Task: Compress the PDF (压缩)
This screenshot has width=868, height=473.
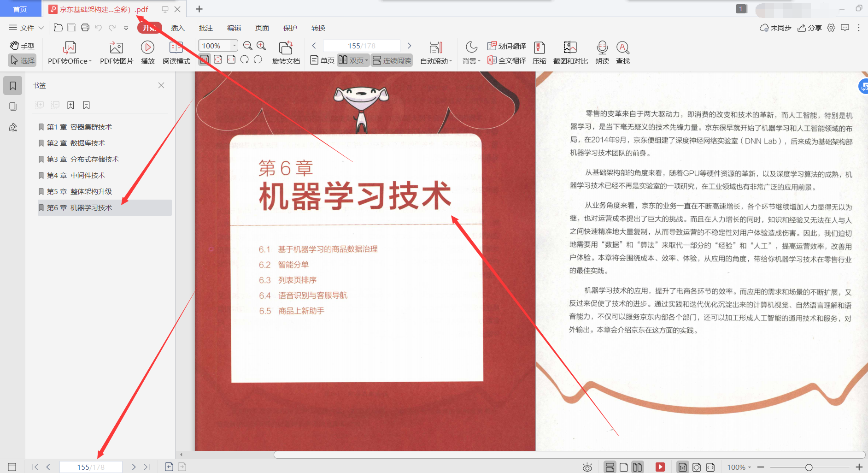Action: point(540,53)
